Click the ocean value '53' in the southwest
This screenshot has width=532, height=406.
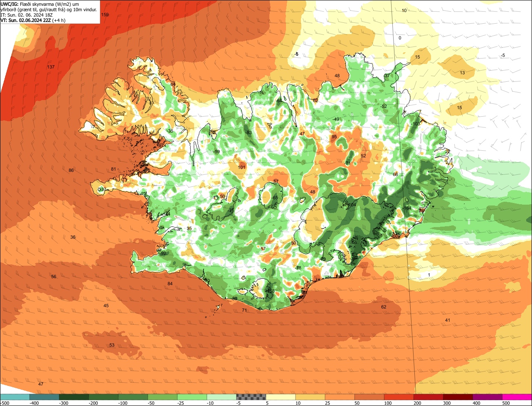point(112,345)
